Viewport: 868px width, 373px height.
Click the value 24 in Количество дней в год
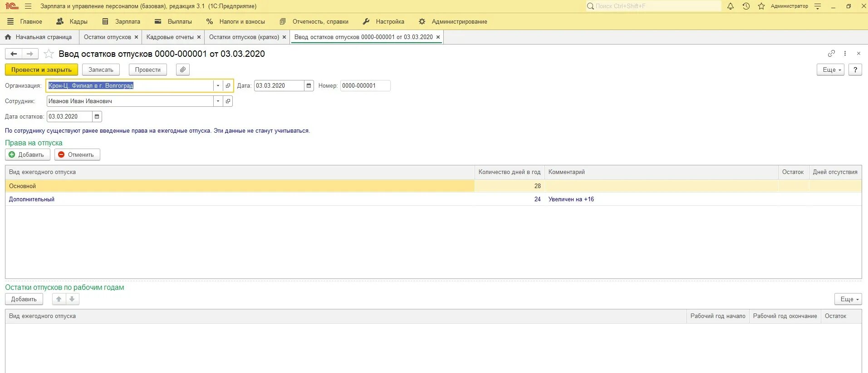(x=537, y=199)
